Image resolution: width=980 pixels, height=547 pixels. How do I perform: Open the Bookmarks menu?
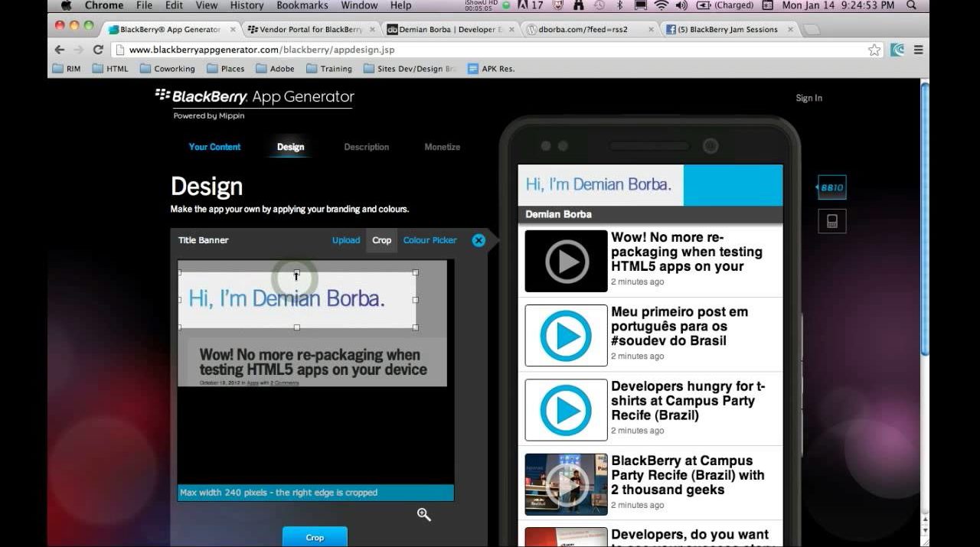[301, 5]
